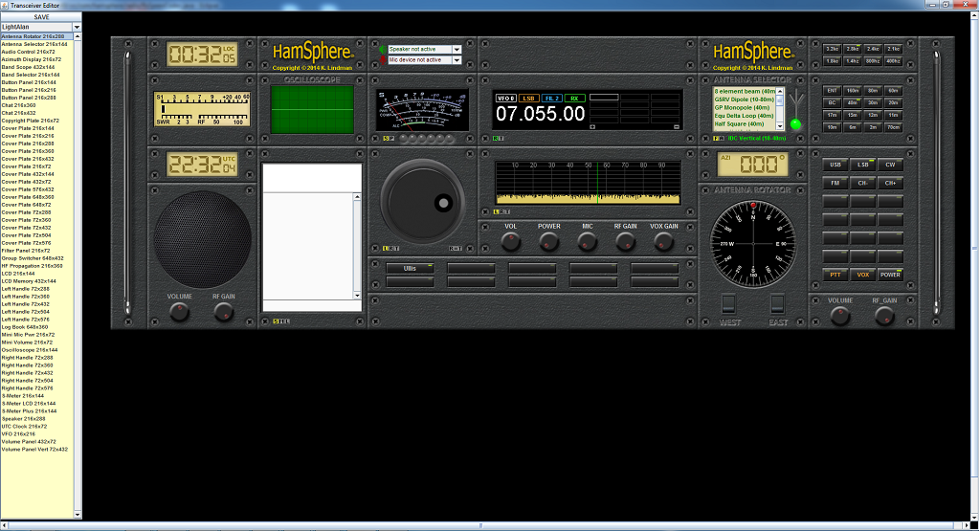This screenshot has width=980, height=531.
Task: Toggle the VOX button
Action: pos(862,275)
